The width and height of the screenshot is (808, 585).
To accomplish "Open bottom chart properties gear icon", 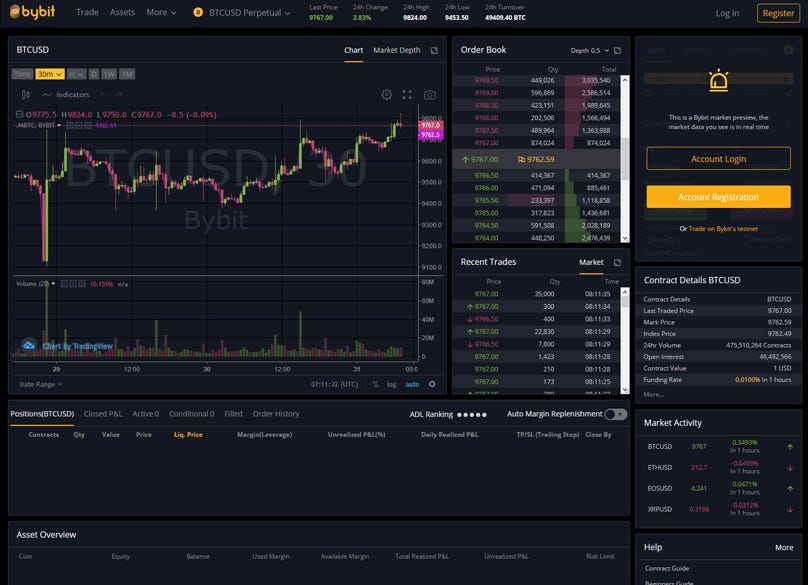I will (432, 384).
